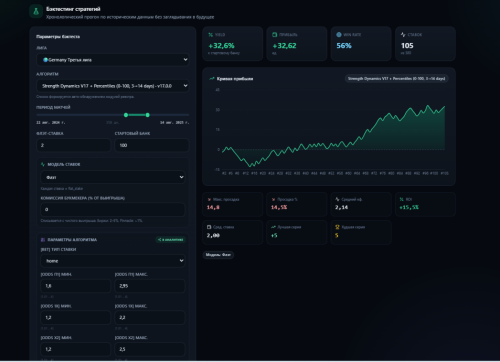Viewport: 500px width, 362px height.
Task: Open the league dropdown showing Germany
Action: click(113, 60)
